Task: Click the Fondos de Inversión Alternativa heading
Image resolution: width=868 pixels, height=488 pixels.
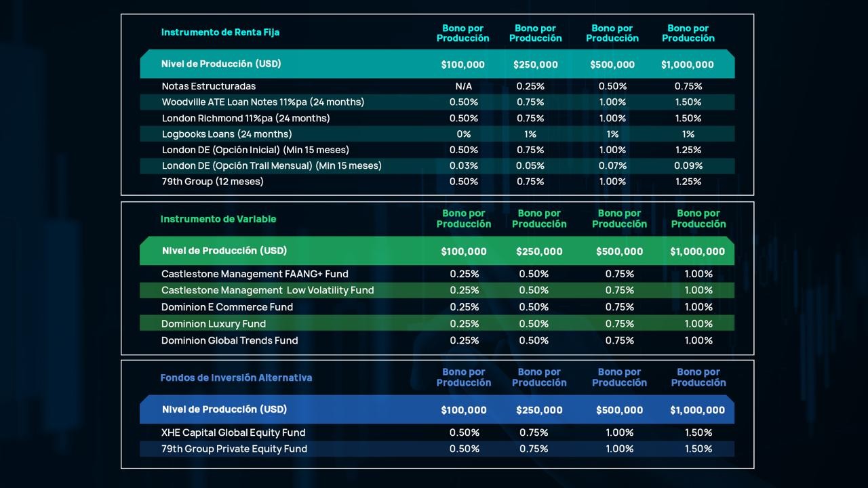Action: point(236,378)
